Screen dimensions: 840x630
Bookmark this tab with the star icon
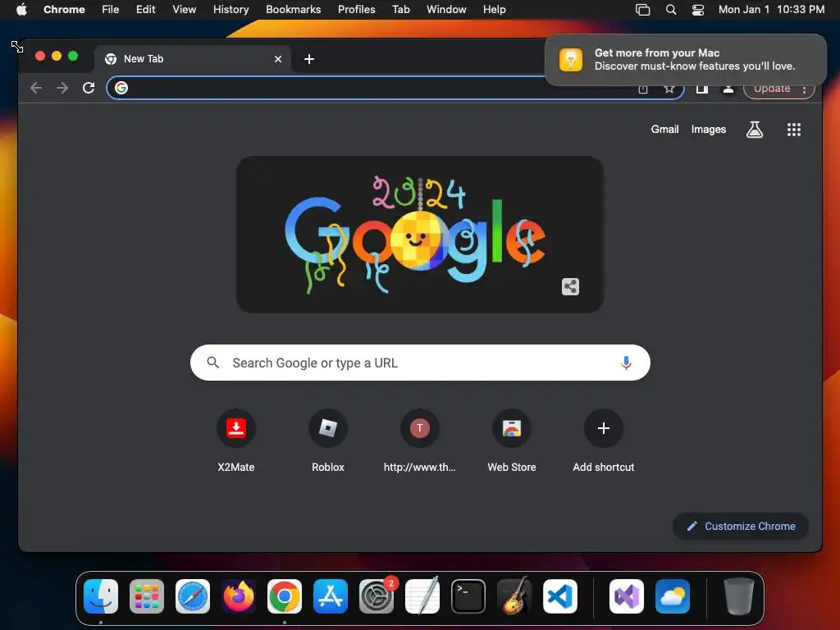pos(669,89)
